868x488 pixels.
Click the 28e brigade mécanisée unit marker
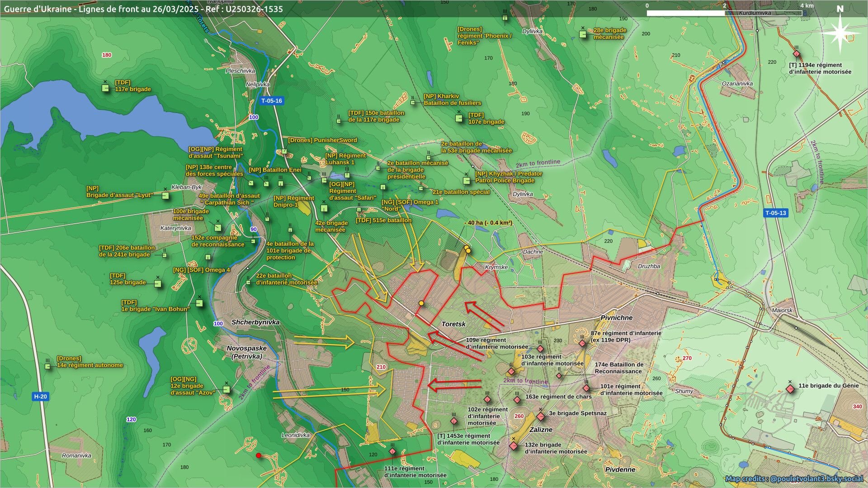583,34
